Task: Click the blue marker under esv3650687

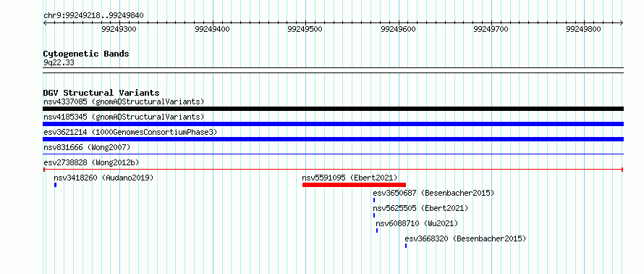Action: [x=374, y=200]
